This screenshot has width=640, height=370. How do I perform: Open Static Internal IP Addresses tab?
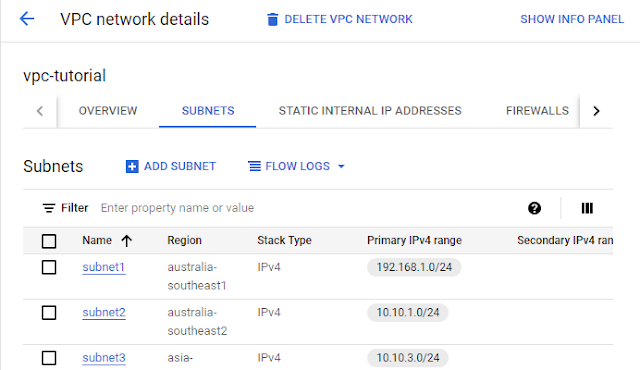point(370,111)
